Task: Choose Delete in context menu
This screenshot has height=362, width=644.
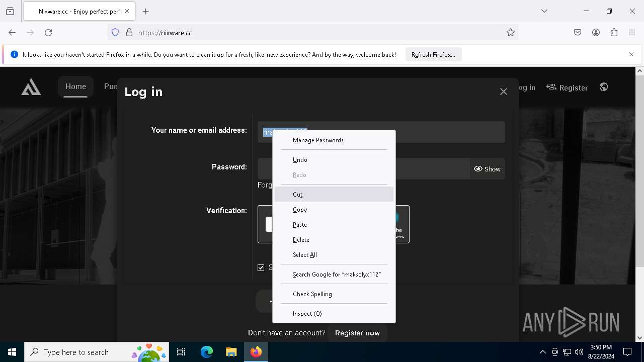Action: (334, 240)
